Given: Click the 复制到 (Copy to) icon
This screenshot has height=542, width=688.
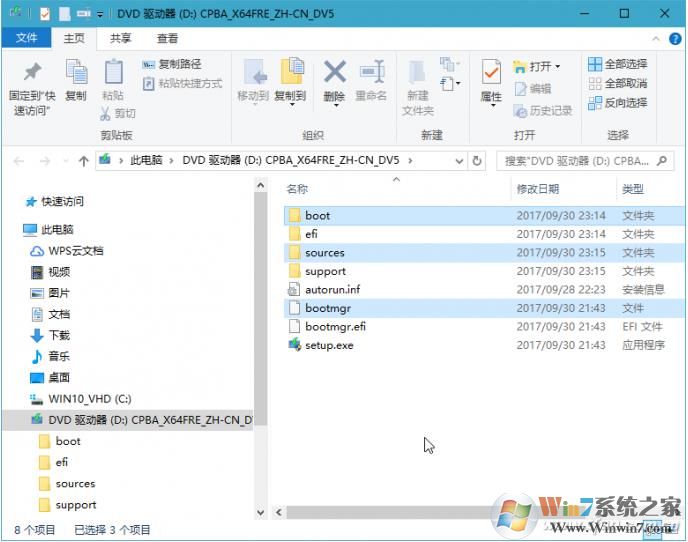Looking at the screenshot, I should [x=292, y=71].
